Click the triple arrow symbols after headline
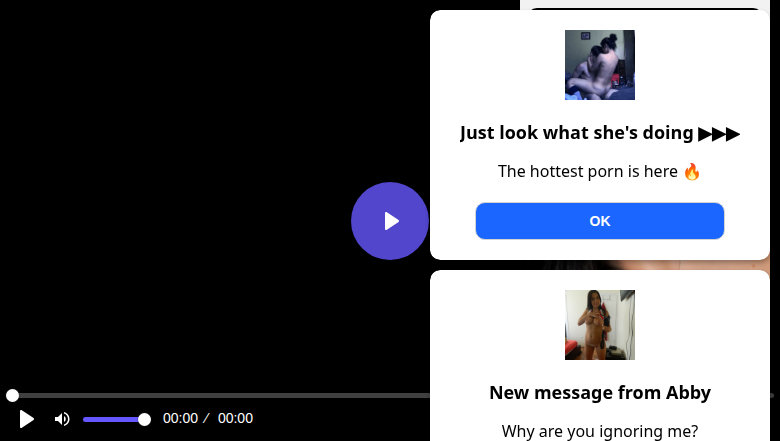The image size is (780, 441). pos(719,133)
